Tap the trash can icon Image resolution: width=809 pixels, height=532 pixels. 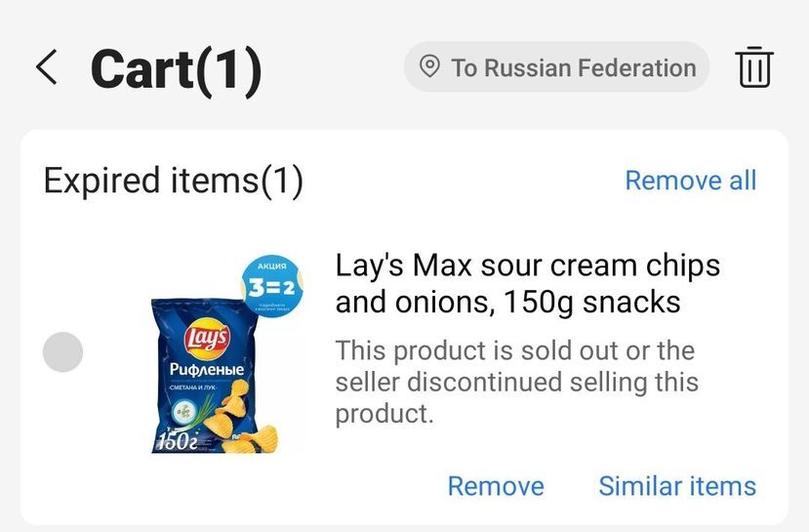point(754,67)
